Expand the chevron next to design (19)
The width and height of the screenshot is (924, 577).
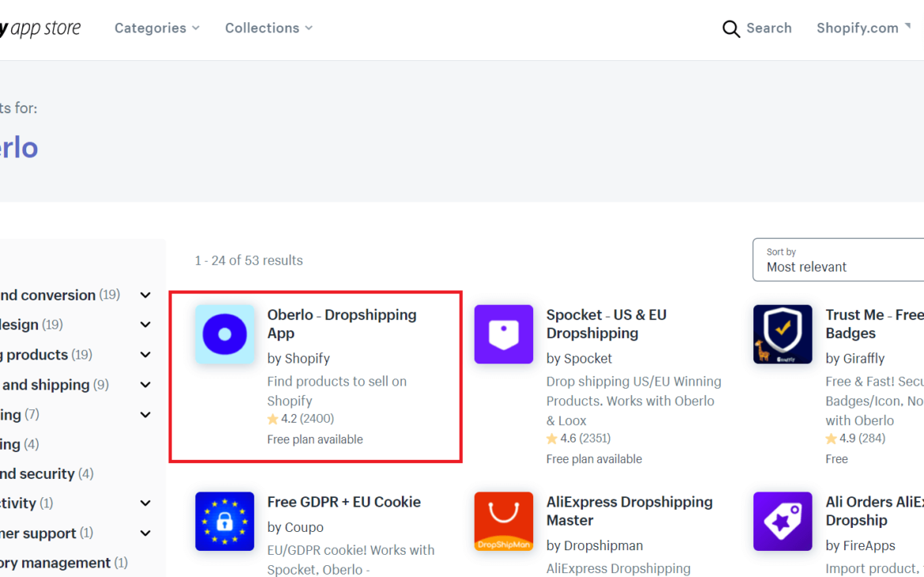(145, 325)
